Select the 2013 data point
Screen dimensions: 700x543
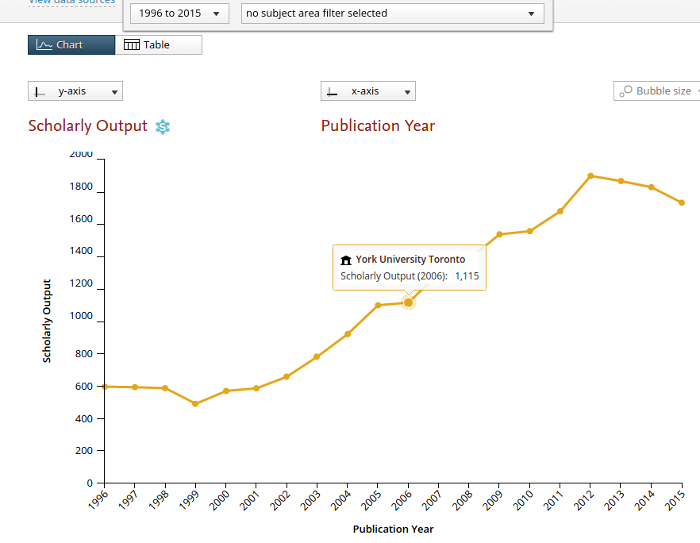(x=621, y=181)
